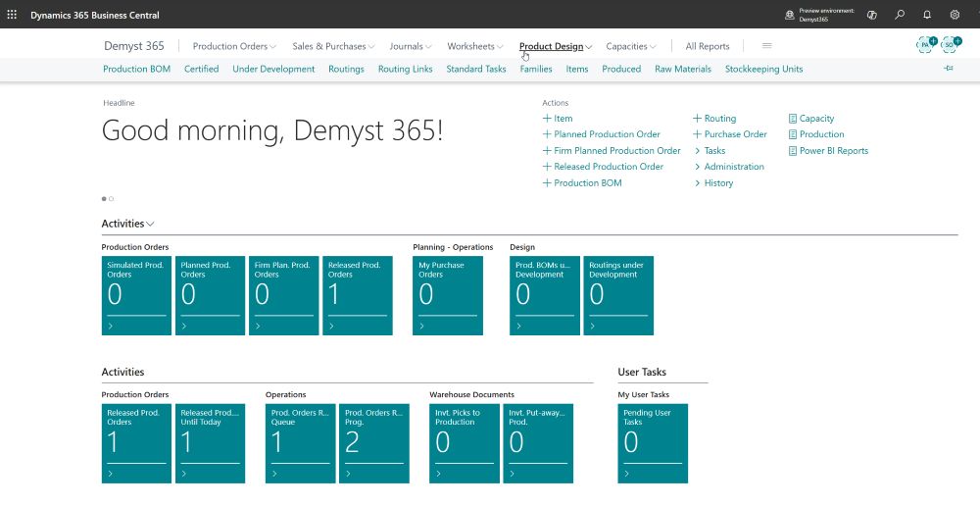980x506 pixels.
Task: Open Planned Prod. Orders tile
Action: [210, 295]
